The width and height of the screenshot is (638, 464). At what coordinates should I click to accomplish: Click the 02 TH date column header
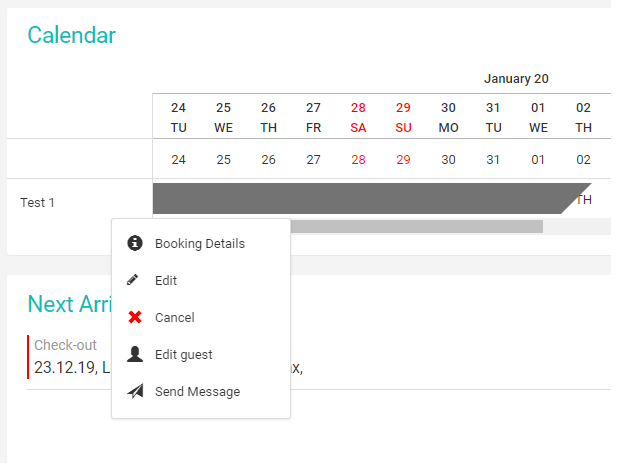pos(583,117)
